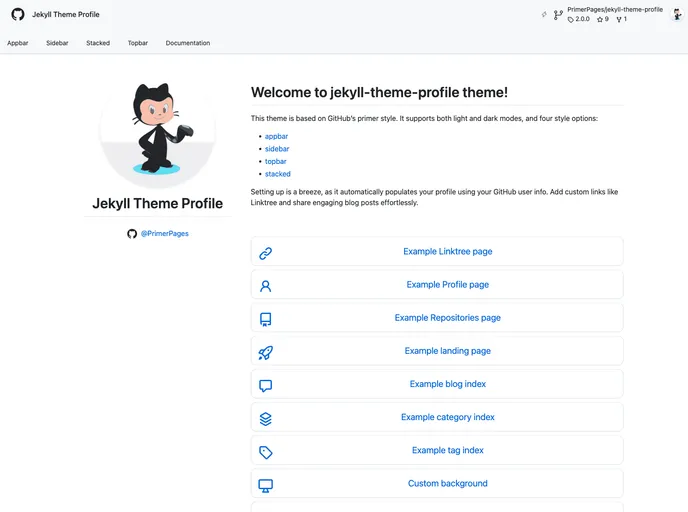Image resolution: width=688 pixels, height=512 pixels.
Task: Open the small avatar in header
Action: [x=677, y=14]
